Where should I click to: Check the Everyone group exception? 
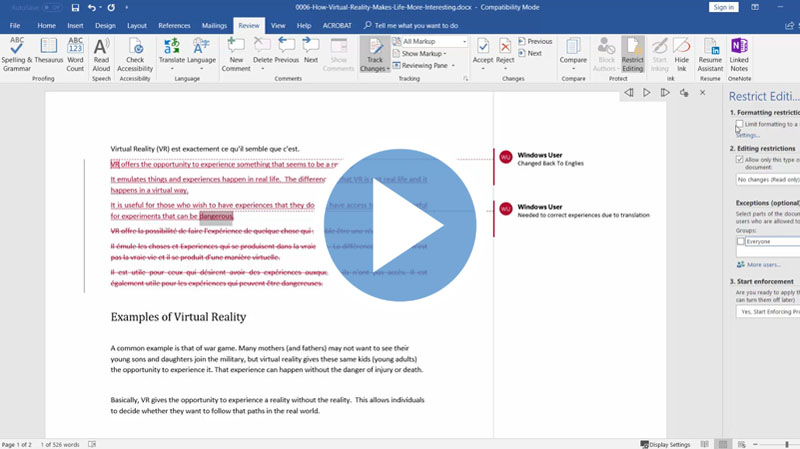pyautogui.click(x=740, y=241)
